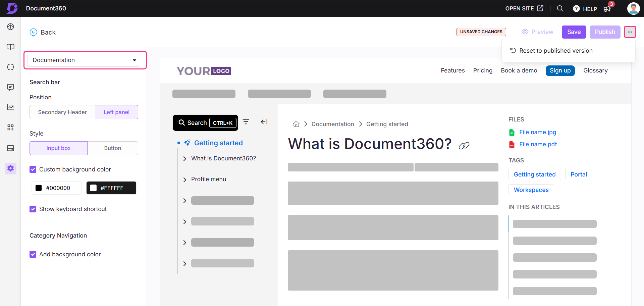Click the rocket icon on Getting started
This screenshot has height=306, width=644.
coord(187,143)
